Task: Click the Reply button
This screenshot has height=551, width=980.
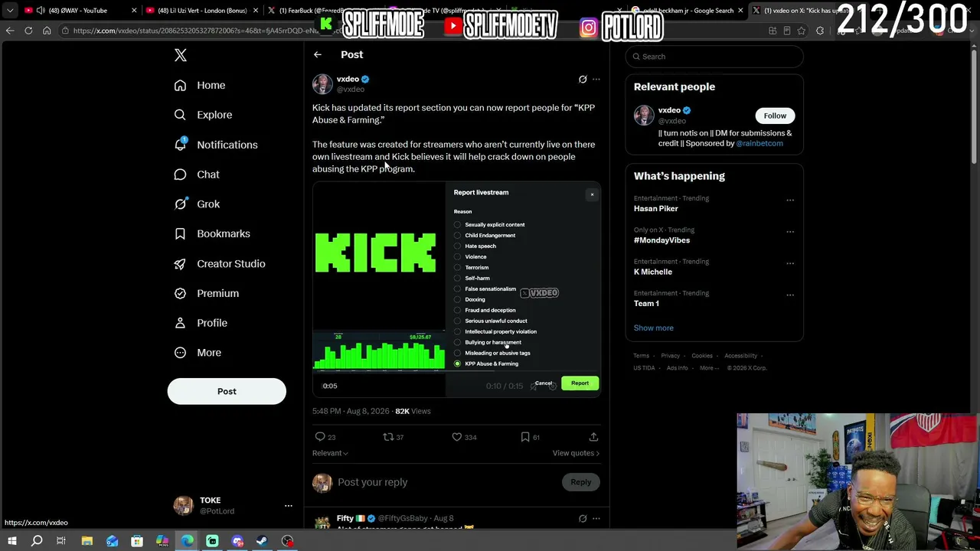Action: (x=580, y=482)
